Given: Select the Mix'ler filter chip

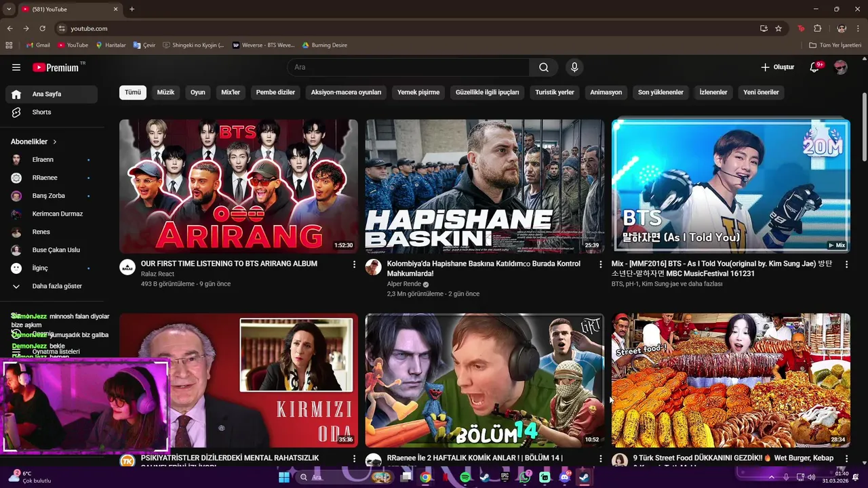Looking at the screenshot, I should click(x=231, y=92).
